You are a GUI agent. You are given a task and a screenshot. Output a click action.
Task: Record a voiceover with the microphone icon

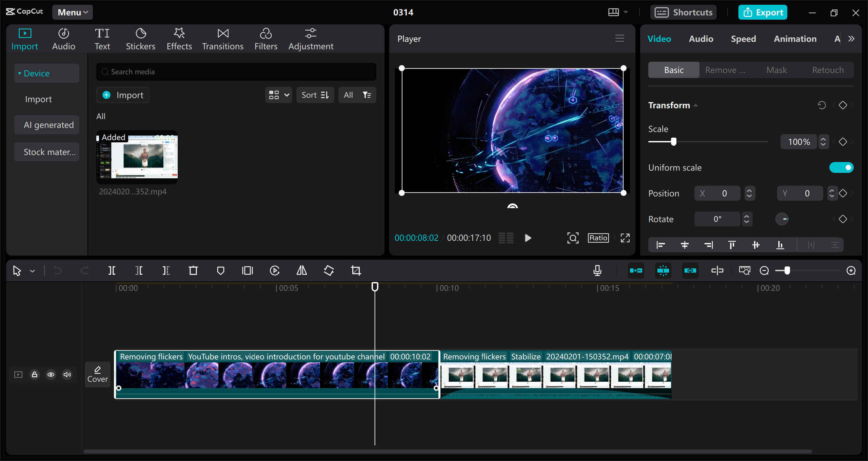tap(597, 270)
